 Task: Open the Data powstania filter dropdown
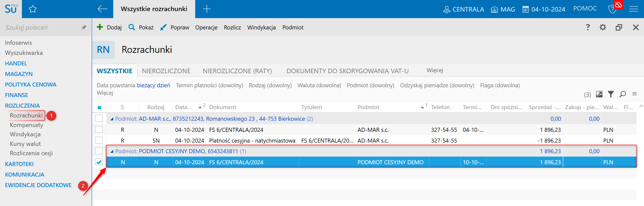(133, 86)
